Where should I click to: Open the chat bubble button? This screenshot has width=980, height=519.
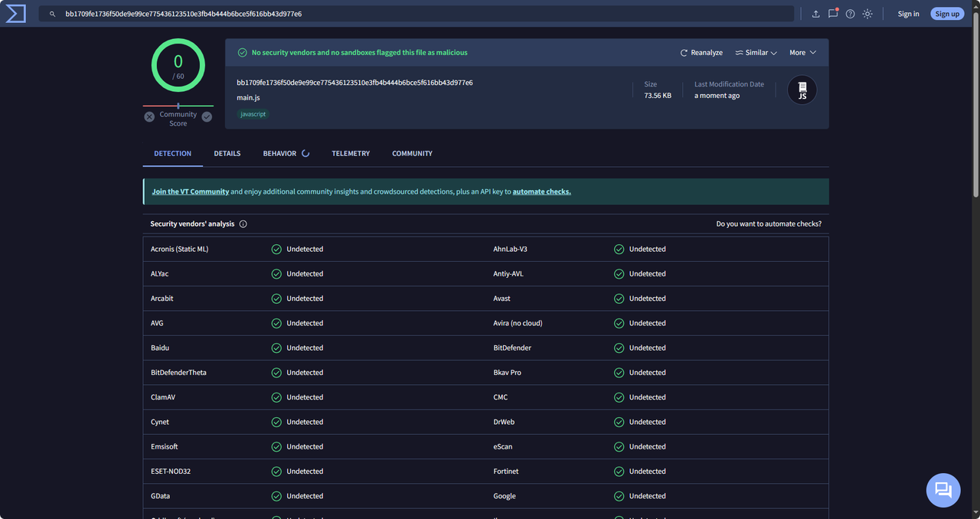pos(943,490)
